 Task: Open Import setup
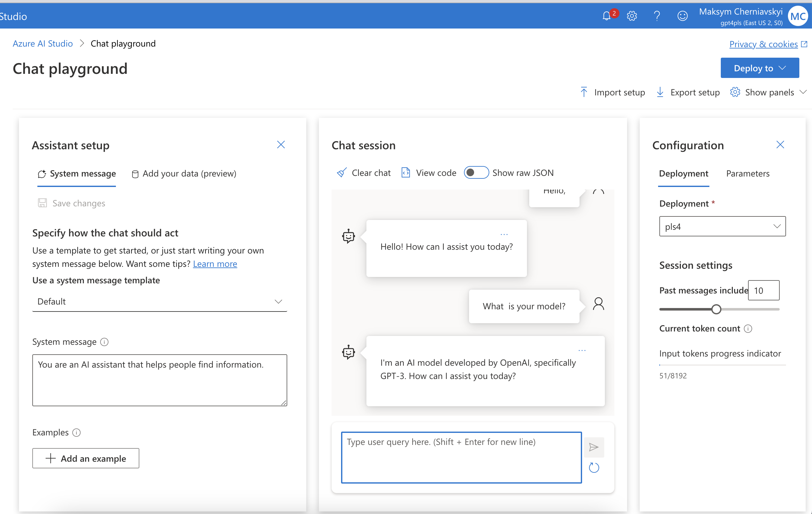(x=620, y=92)
